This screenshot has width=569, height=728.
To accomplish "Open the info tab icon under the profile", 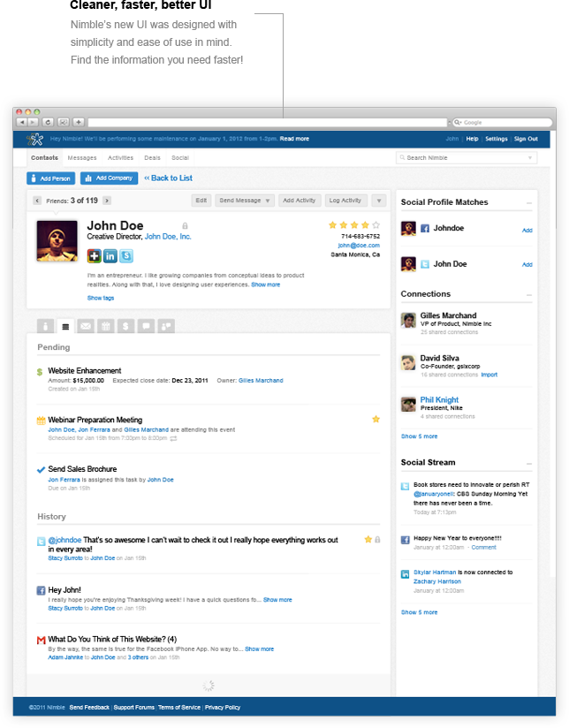I will (x=45, y=326).
